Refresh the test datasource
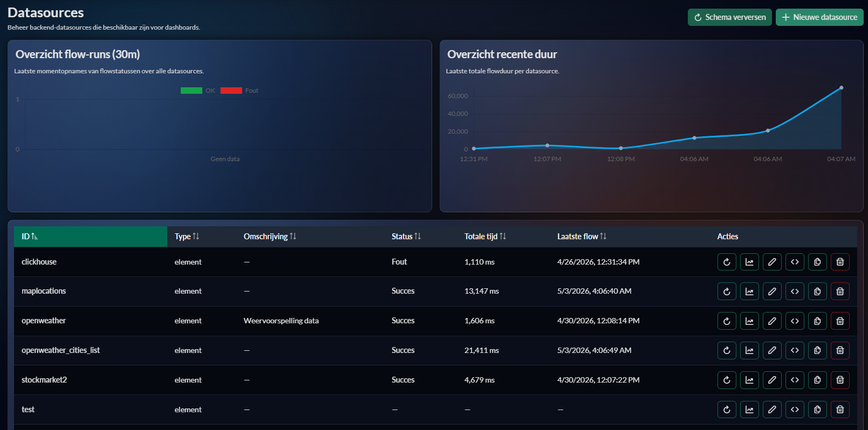The height and width of the screenshot is (430, 868). (x=727, y=410)
